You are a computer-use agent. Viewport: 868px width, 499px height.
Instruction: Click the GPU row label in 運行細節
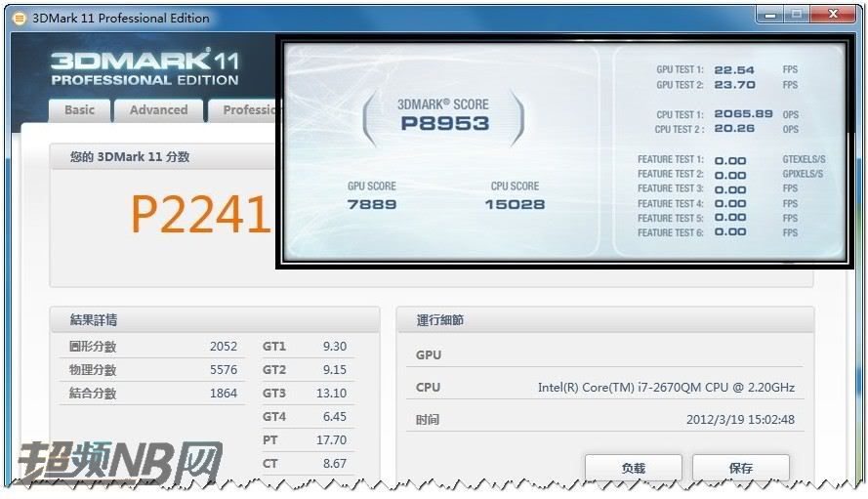coord(429,355)
